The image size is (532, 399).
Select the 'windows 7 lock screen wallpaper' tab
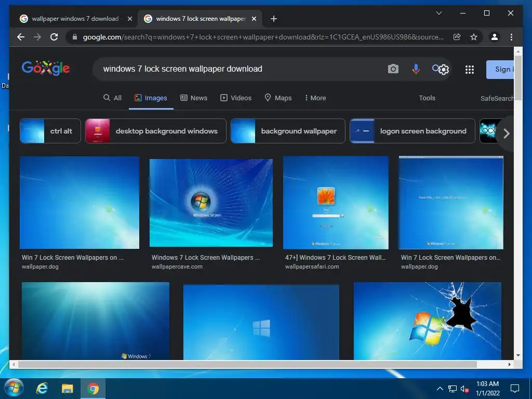tap(199, 19)
